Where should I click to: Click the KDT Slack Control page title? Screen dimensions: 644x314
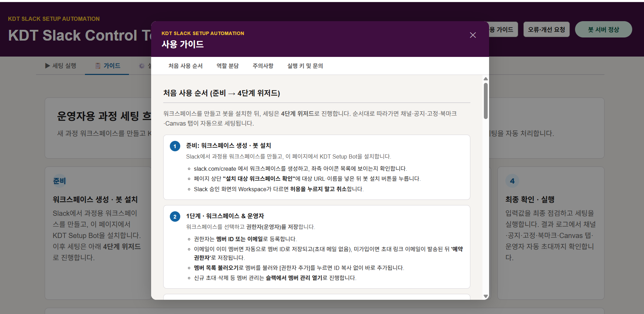tap(80, 35)
